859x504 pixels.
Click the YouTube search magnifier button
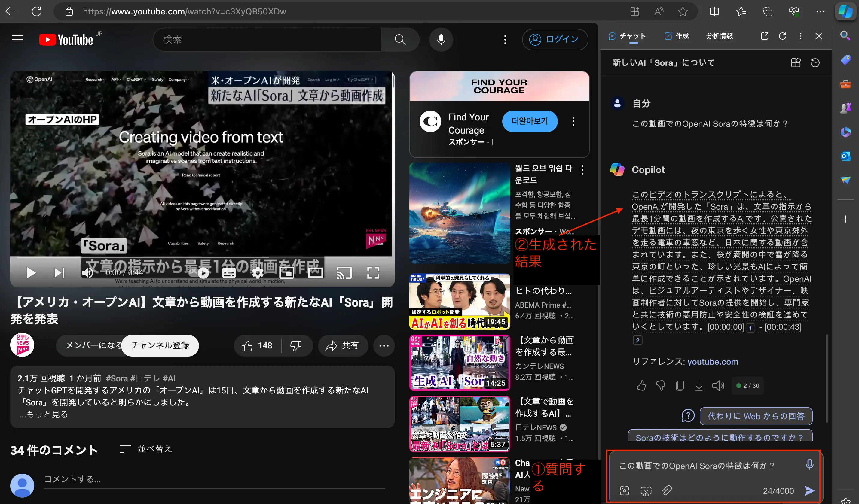click(400, 40)
